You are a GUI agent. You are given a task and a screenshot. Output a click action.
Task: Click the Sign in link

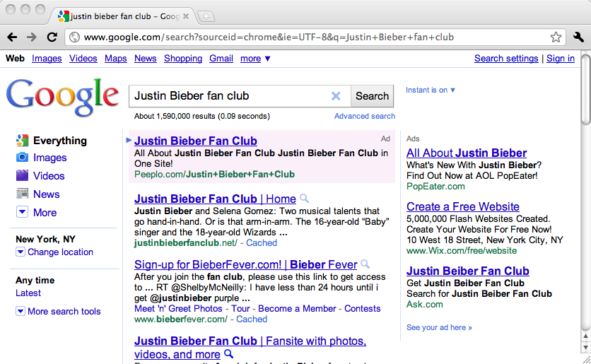point(561,59)
